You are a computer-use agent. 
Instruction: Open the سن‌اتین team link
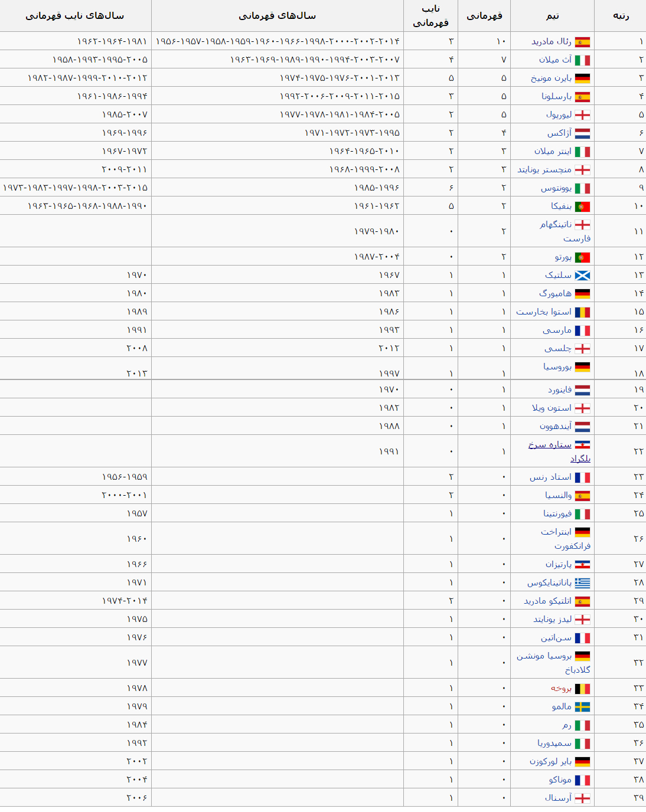(556, 637)
